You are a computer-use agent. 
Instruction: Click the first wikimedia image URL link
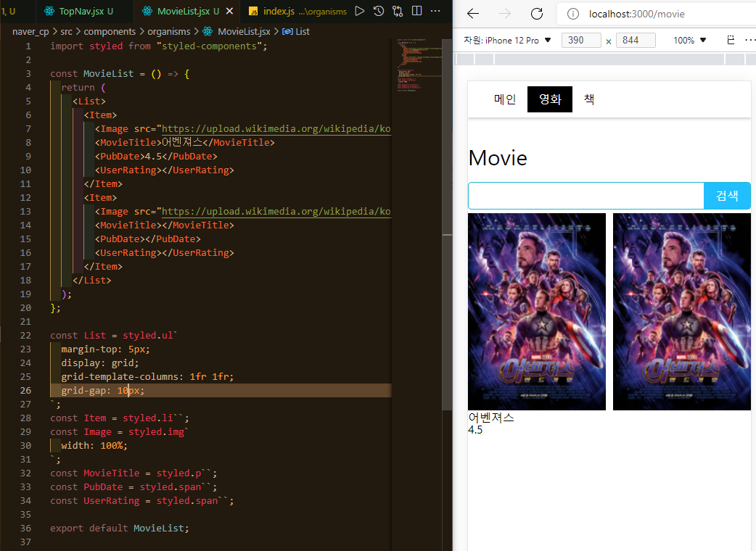[276, 128]
